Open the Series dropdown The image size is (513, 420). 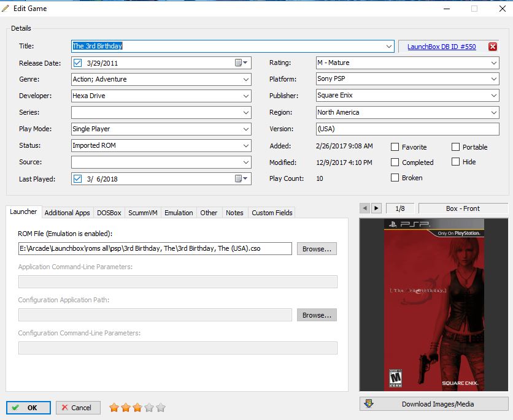click(246, 112)
